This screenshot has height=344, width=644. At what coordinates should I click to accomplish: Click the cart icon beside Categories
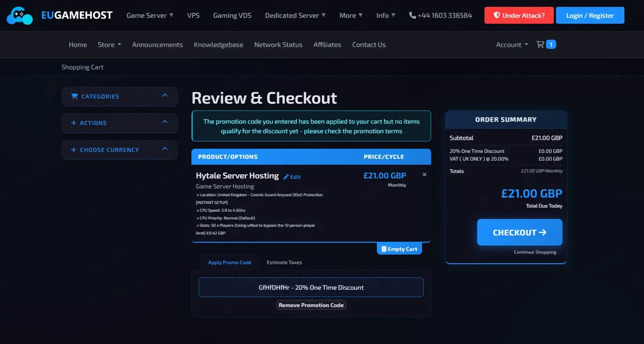point(75,96)
